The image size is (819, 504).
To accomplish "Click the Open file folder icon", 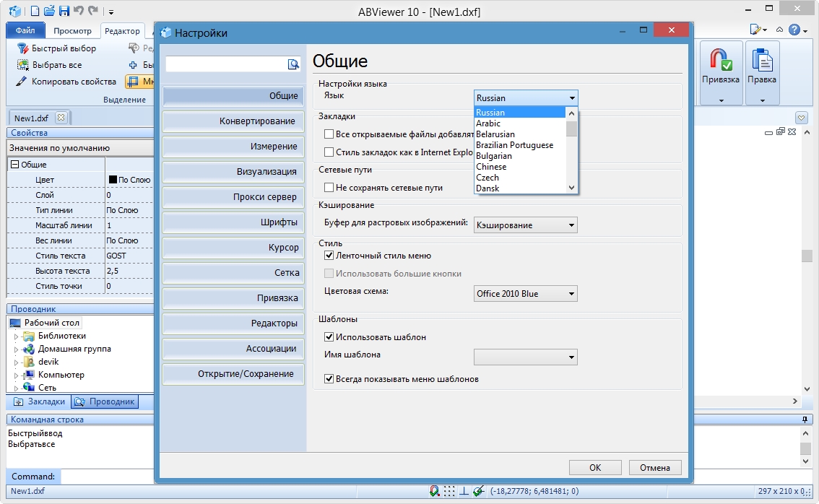I will 49,11.
